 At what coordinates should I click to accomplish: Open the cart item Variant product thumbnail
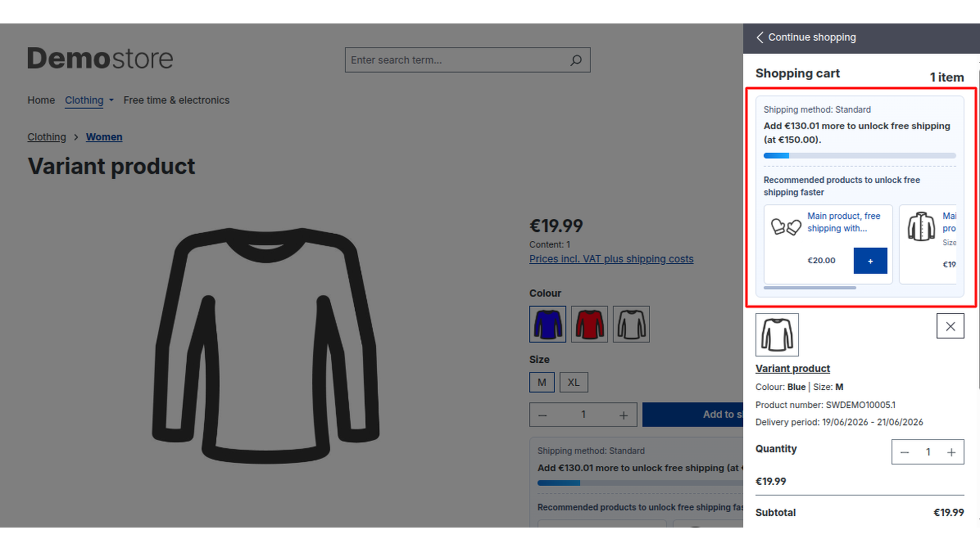tap(777, 335)
